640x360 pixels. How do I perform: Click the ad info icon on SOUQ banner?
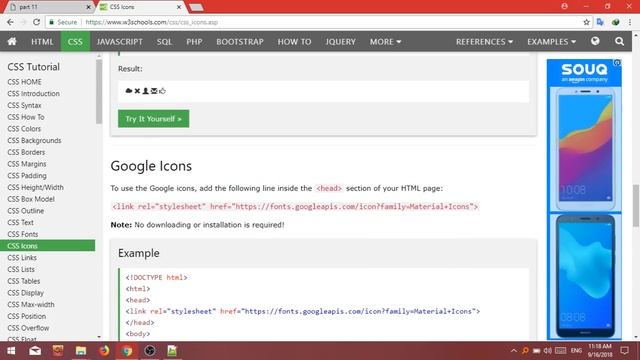coord(617,62)
